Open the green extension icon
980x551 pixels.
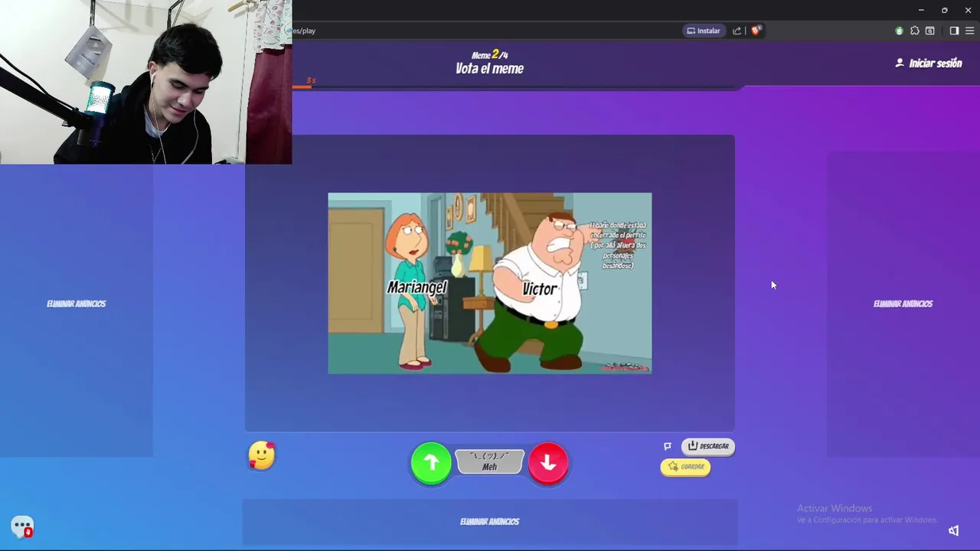point(899,31)
